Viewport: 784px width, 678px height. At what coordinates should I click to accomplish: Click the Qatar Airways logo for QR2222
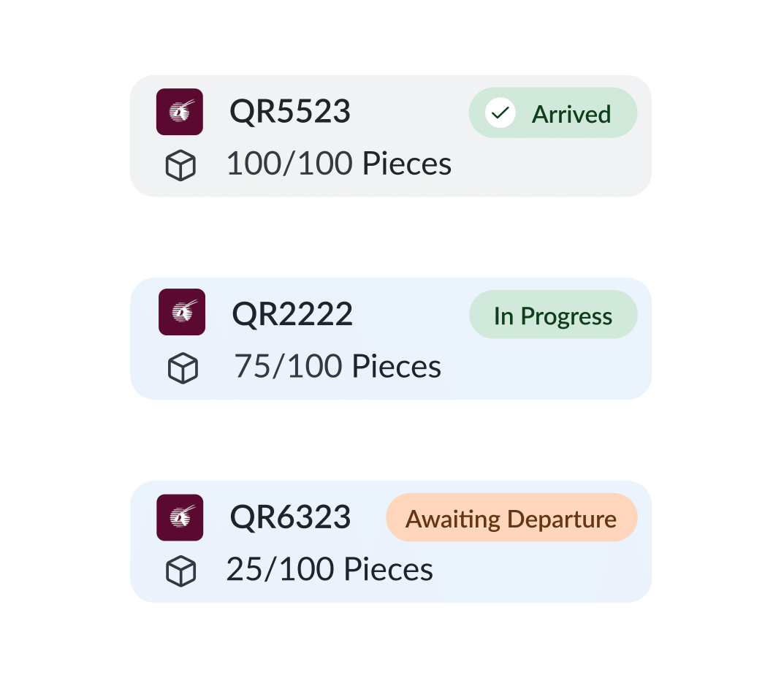tap(182, 312)
